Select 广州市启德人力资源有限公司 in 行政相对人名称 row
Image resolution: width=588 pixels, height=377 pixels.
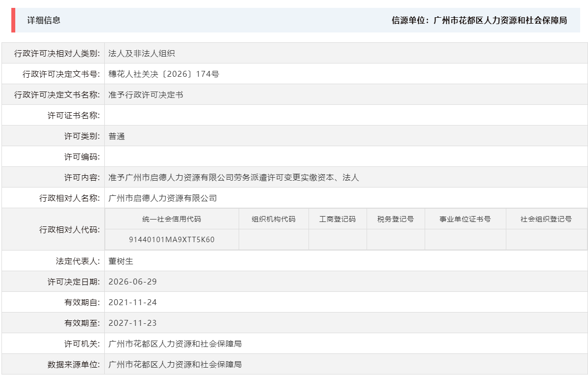(x=163, y=198)
